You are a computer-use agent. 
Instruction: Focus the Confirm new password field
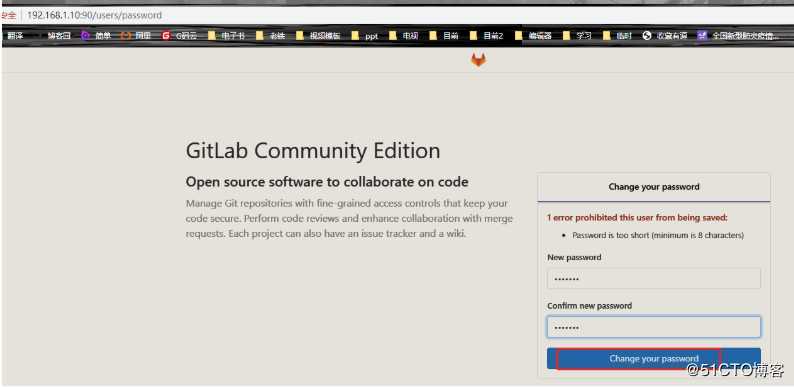pos(654,327)
